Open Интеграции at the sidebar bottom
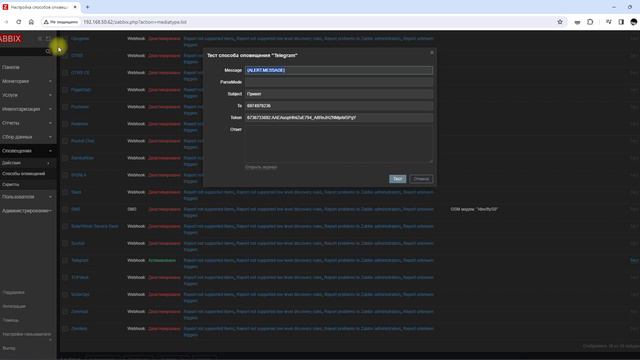Screen dimensions: 640x360 tap(14, 307)
